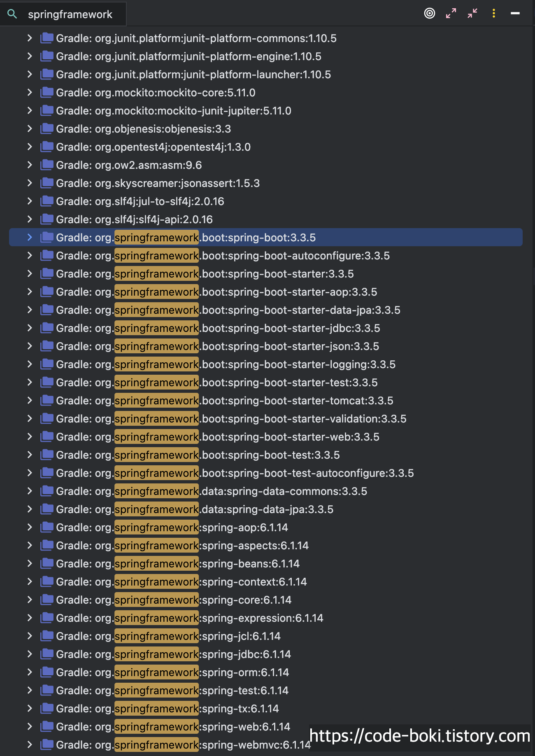Click folder icon of spring-boot-autoconfigure:3.3.5
Screen dimensions: 535x756
coord(47,255)
